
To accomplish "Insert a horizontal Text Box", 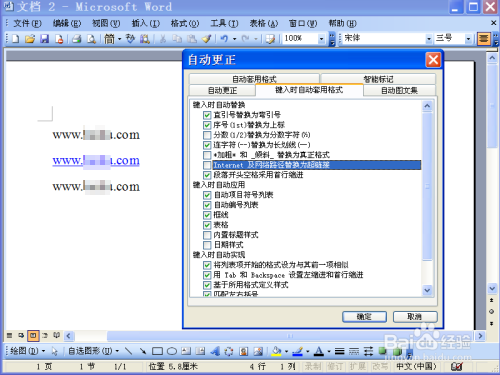I will point(186,351).
